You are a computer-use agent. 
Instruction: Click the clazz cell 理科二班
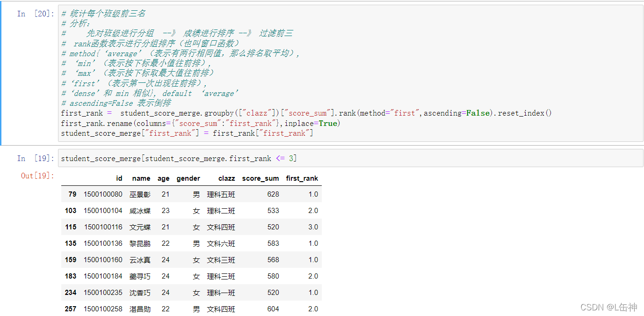tap(221, 211)
